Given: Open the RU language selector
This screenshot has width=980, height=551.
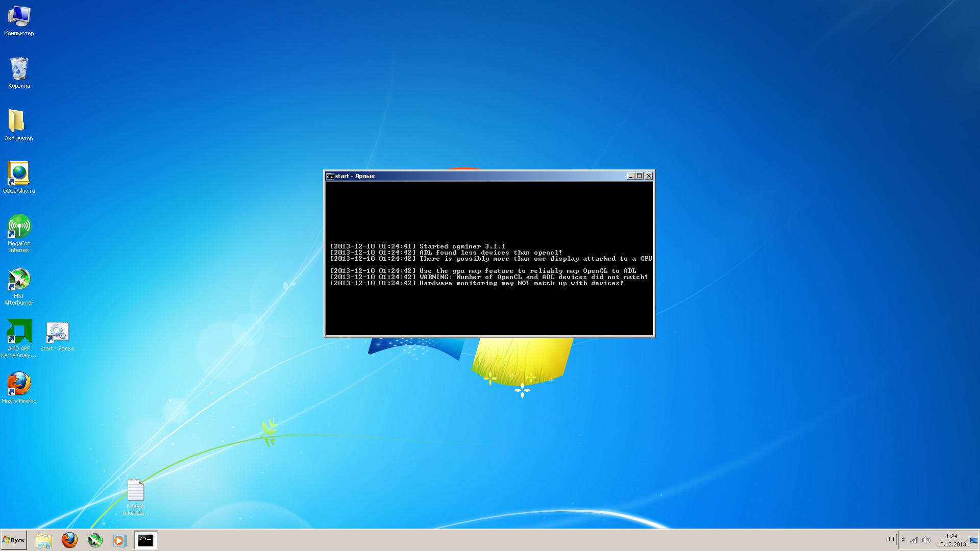Looking at the screenshot, I should coord(890,539).
